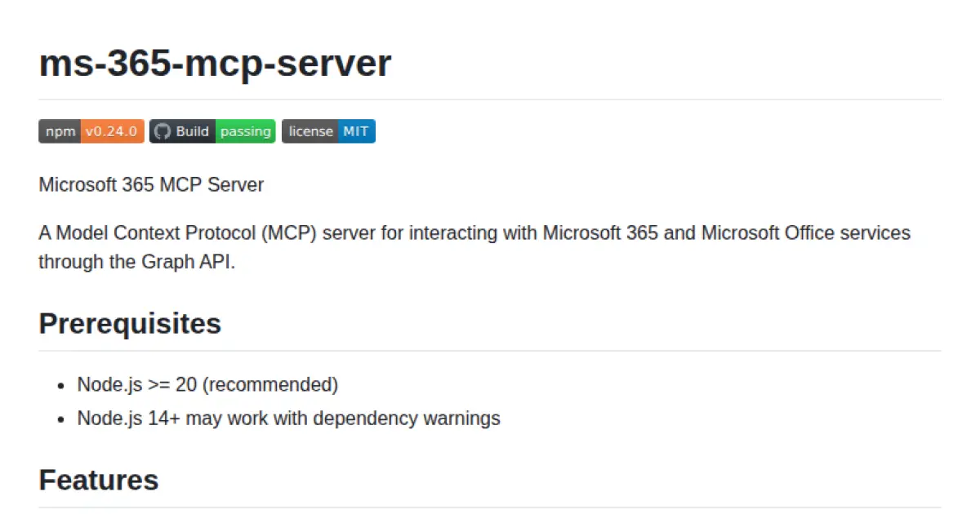Open the license MIT badge
Screen dimensions: 980x514
(328, 131)
